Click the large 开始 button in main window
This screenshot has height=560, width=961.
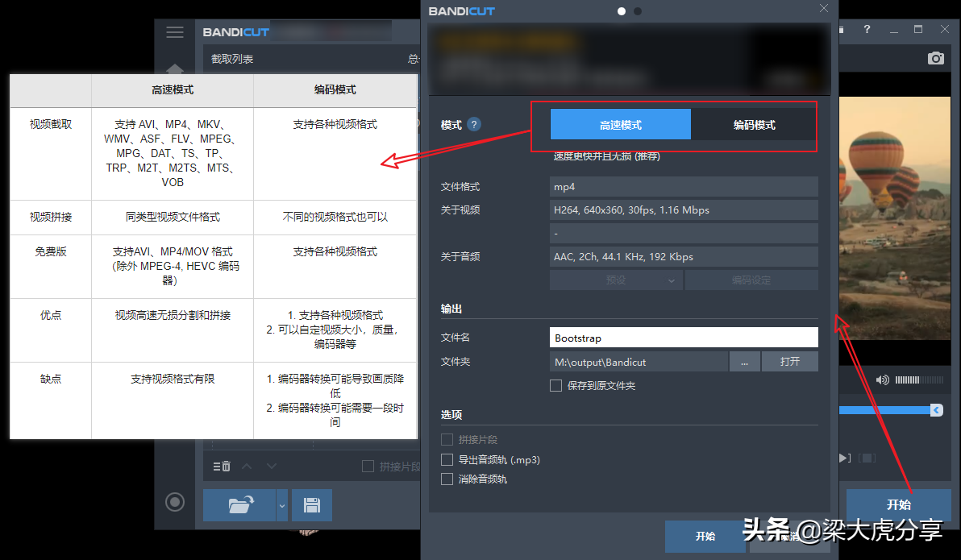(x=898, y=505)
